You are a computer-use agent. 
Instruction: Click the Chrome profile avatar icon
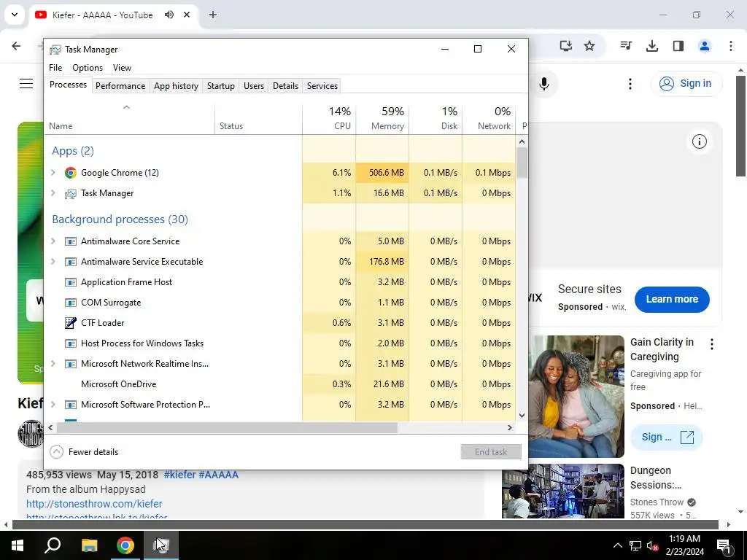pyautogui.click(x=704, y=46)
